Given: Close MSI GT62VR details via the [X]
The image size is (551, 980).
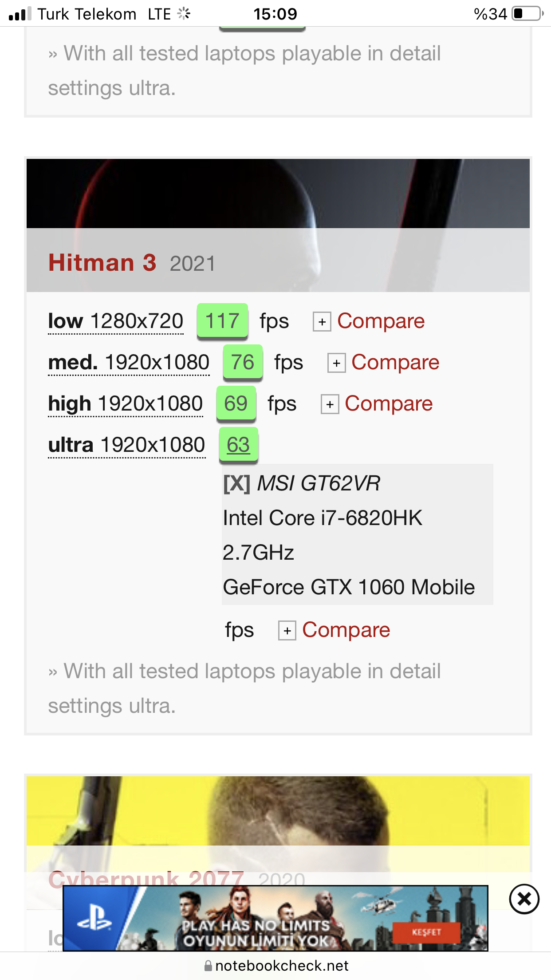Looking at the screenshot, I should pyautogui.click(x=237, y=483).
